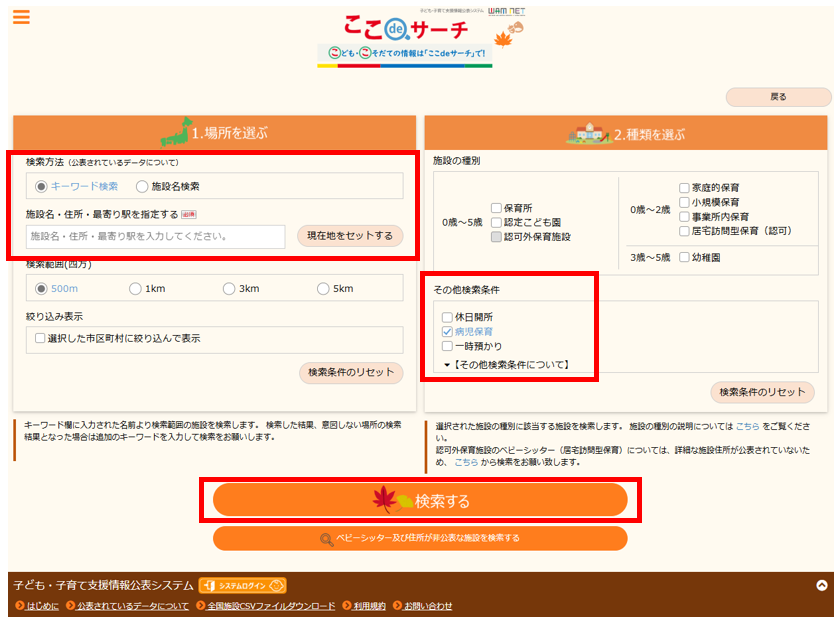This screenshot has width=838, height=619.
Task: Click the システムログイン button in footer
Action: tap(243, 585)
